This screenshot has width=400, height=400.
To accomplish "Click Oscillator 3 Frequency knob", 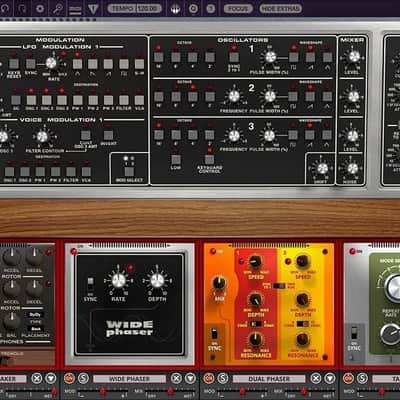I will (234, 136).
